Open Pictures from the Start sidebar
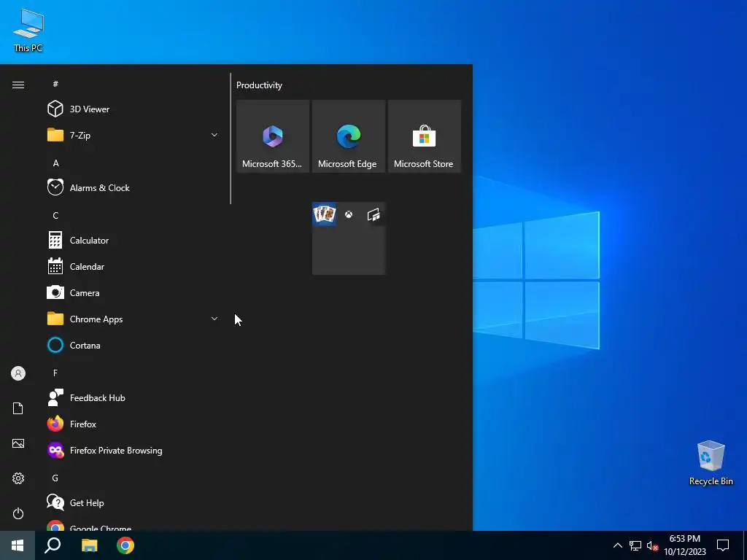 click(18, 443)
